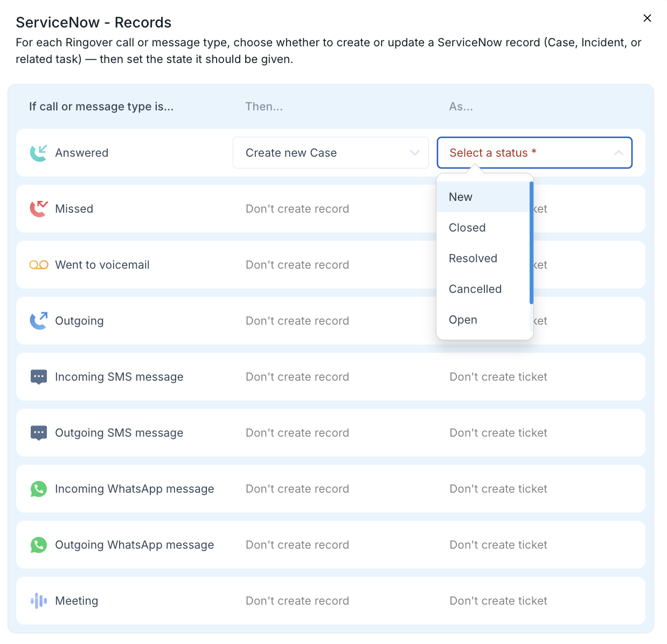Select Resolved status option
Viewport: 667px width, 644px height.
[x=483, y=258]
